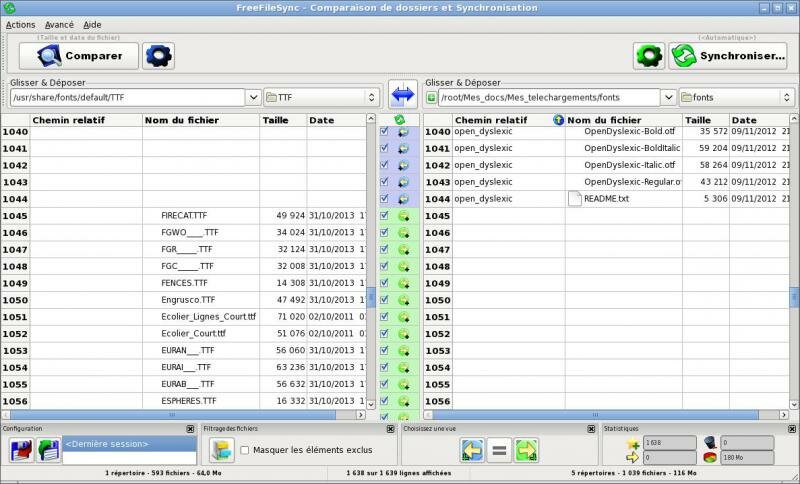Click sync direction icon in row 1047
Screen dimensions: 800x484
click(403, 250)
